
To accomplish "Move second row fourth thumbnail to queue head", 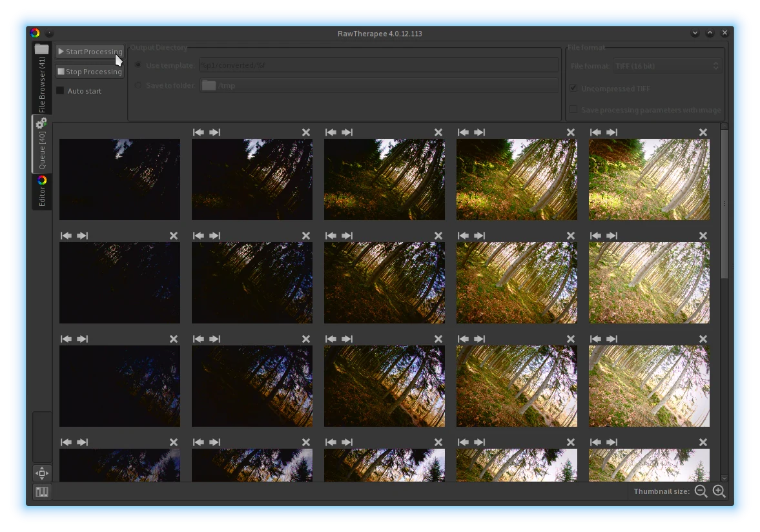I will 463,236.
